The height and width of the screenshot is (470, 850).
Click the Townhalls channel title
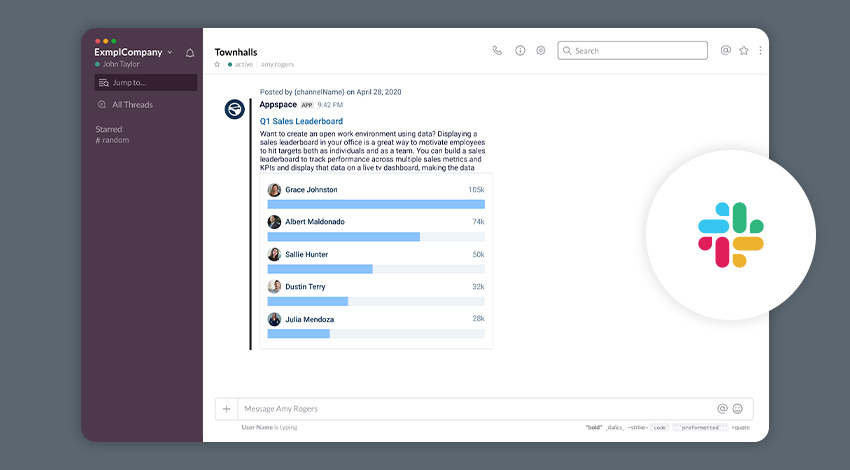click(x=236, y=52)
